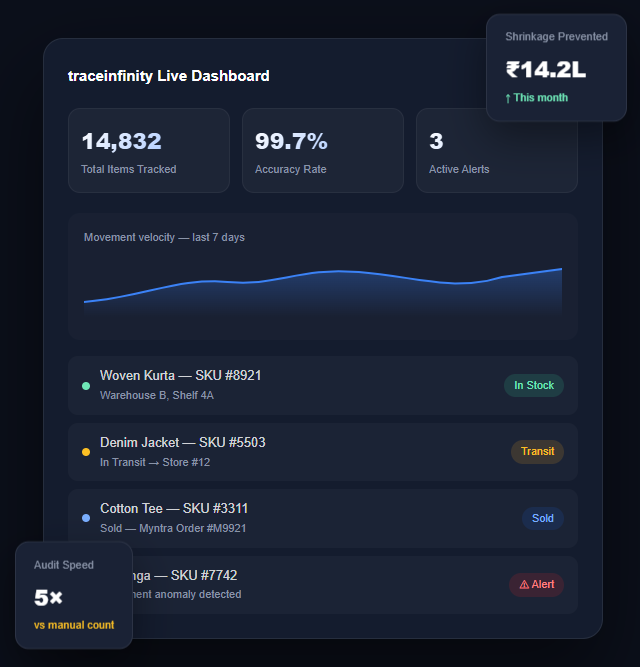
Task: Click Woven Kurta — SKU #8921
Action: pyautogui.click(x=180, y=376)
